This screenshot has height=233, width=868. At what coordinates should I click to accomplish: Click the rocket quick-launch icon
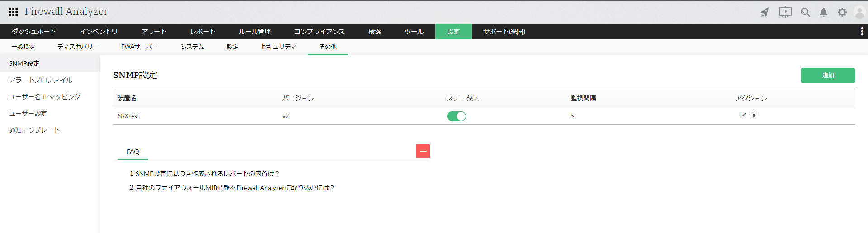point(765,12)
